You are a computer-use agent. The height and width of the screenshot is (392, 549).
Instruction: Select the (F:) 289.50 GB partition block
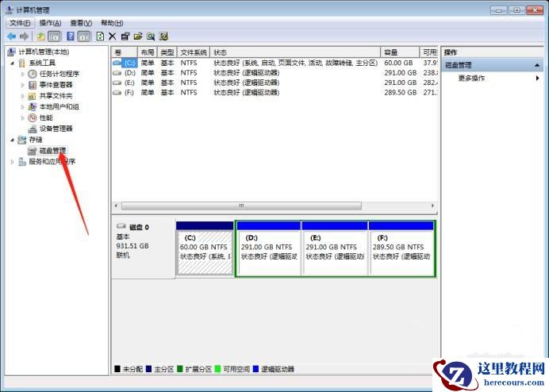pyautogui.click(x=401, y=248)
